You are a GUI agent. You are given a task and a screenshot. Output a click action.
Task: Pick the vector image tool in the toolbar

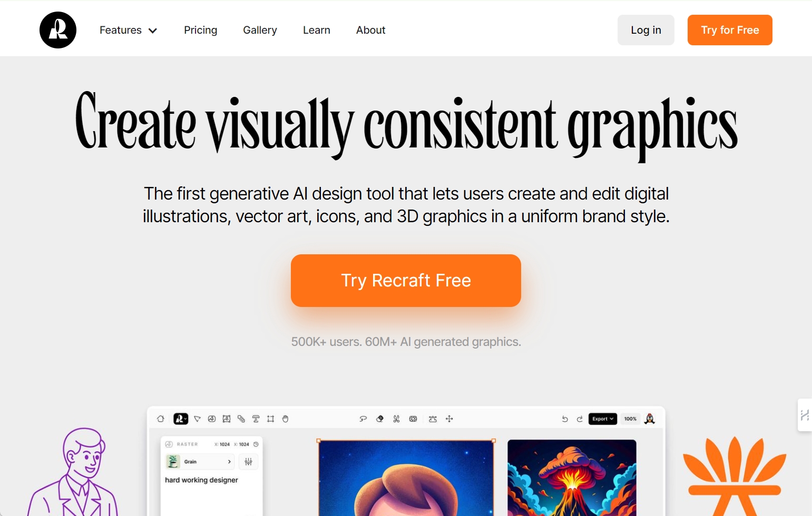[x=227, y=419]
